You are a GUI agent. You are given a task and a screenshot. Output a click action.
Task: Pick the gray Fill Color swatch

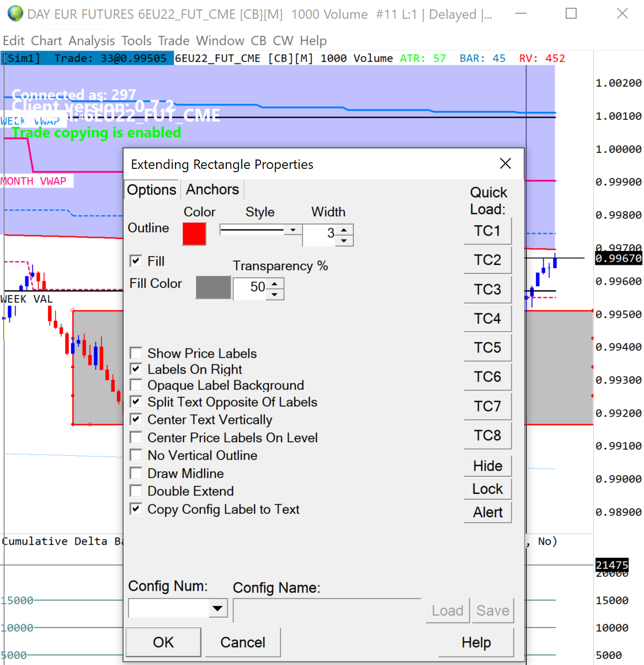point(213,288)
